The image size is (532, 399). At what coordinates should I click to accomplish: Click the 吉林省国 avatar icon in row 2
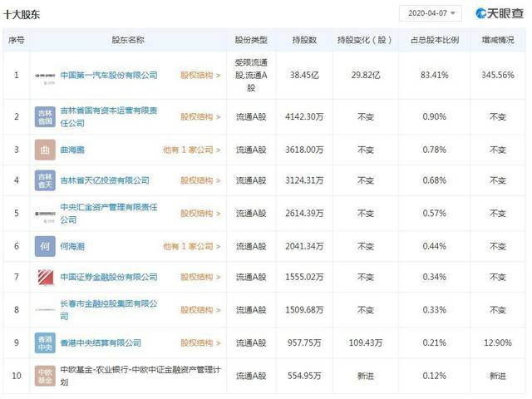pyautogui.click(x=45, y=116)
